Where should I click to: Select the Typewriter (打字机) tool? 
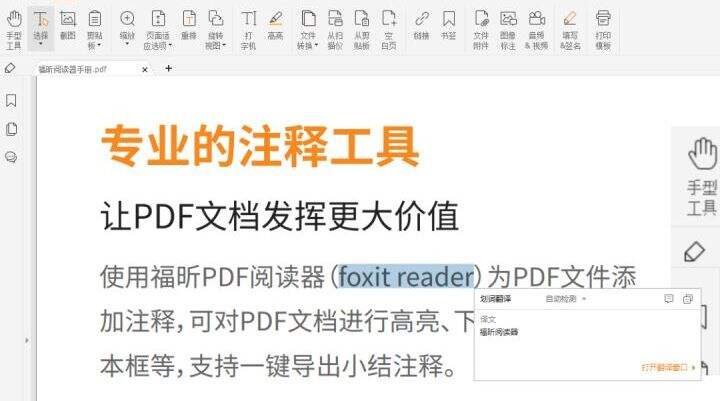[248, 29]
